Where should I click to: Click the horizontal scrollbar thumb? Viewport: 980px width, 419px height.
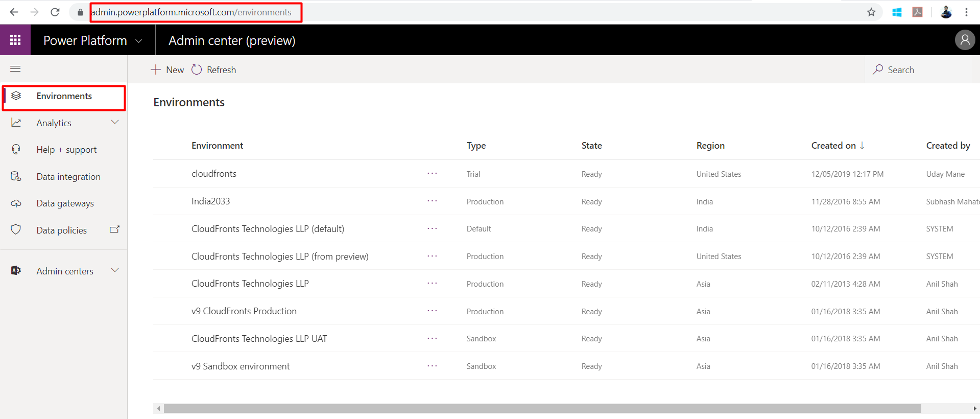(542, 408)
